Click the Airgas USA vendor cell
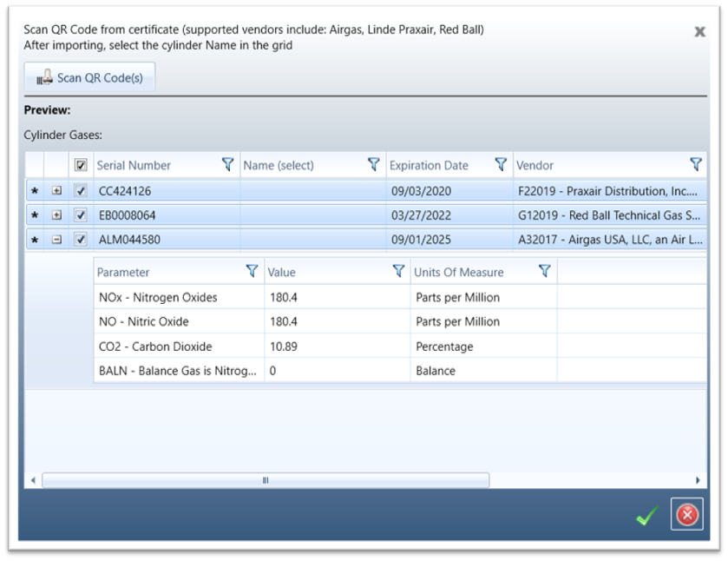 tap(610, 240)
